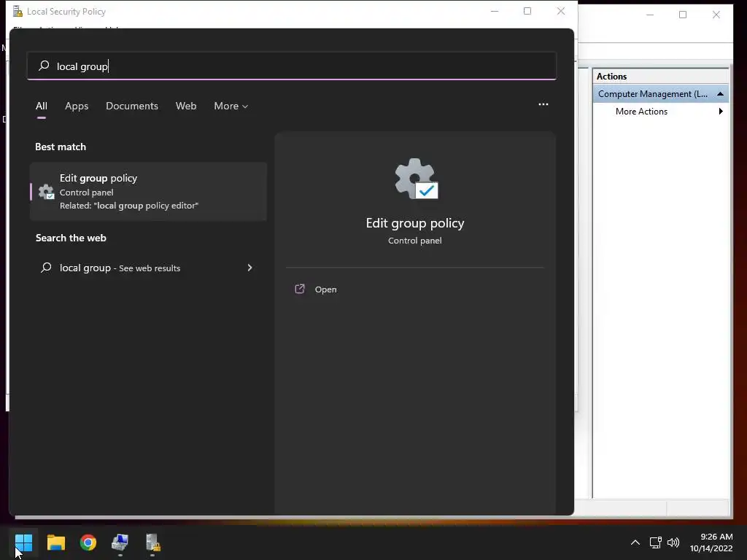Image resolution: width=747 pixels, height=560 pixels.
Task: Show hidden system tray icons
Action: pyautogui.click(x=635, y=542)
